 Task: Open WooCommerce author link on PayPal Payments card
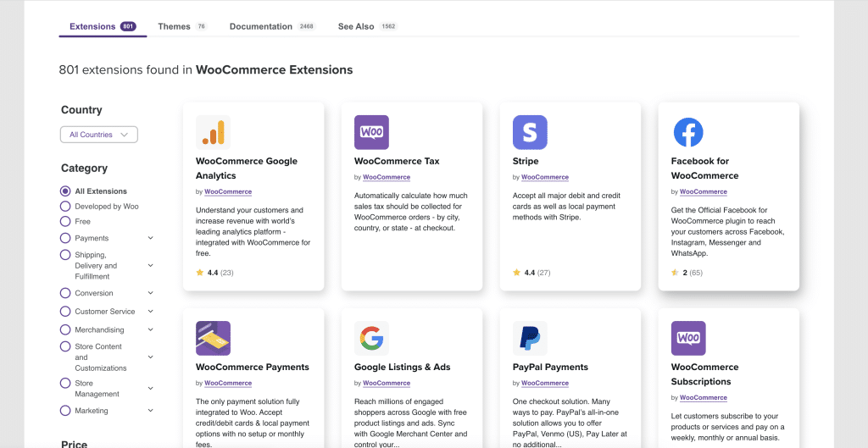[545, 384]
